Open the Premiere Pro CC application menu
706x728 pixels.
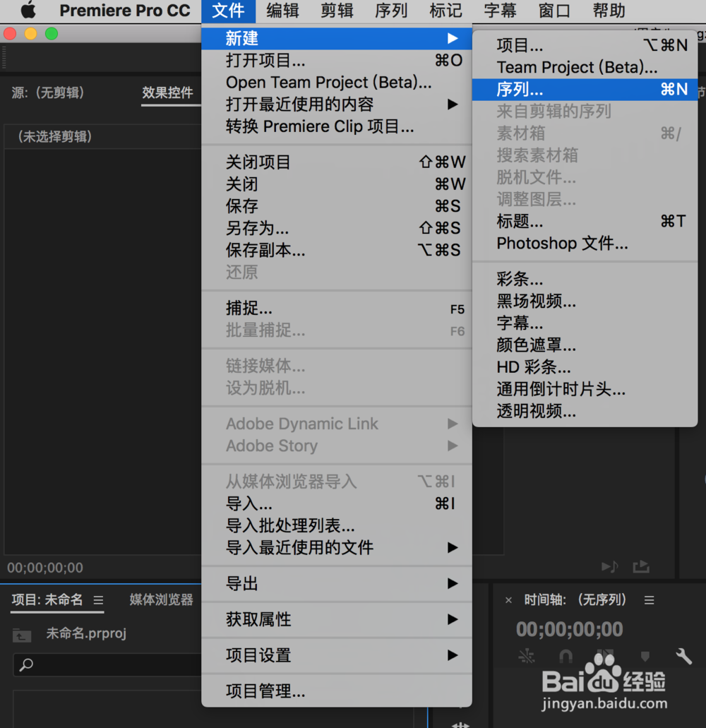[125, 11]
